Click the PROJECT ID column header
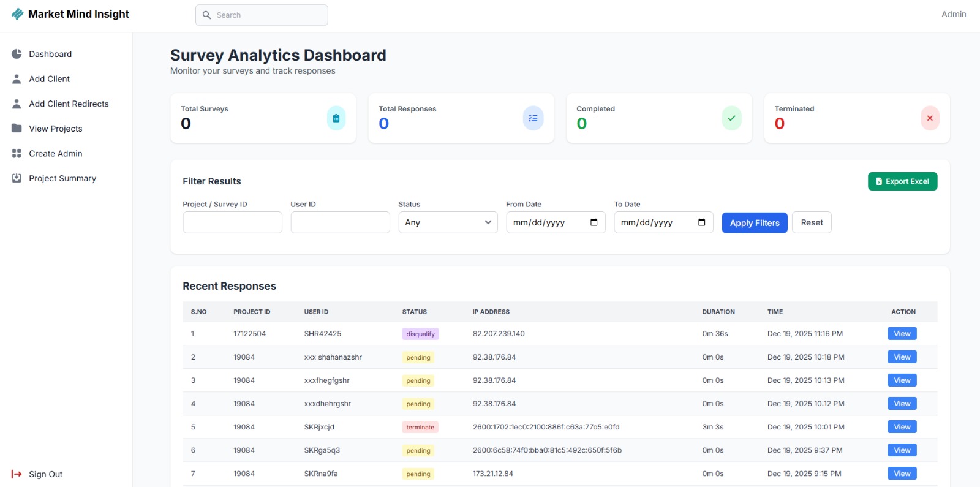 (252, 312)
